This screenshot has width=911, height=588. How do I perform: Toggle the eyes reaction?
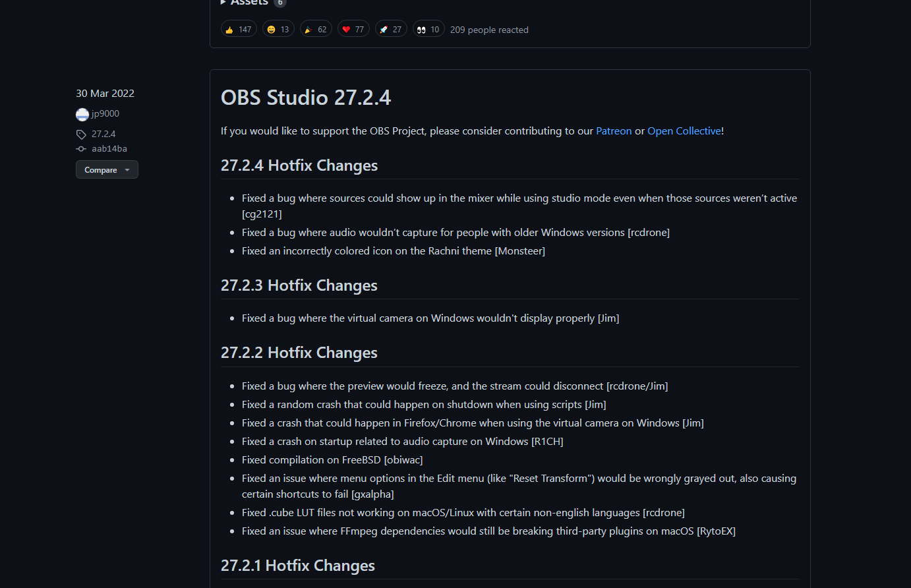click(x=428, y=28)
